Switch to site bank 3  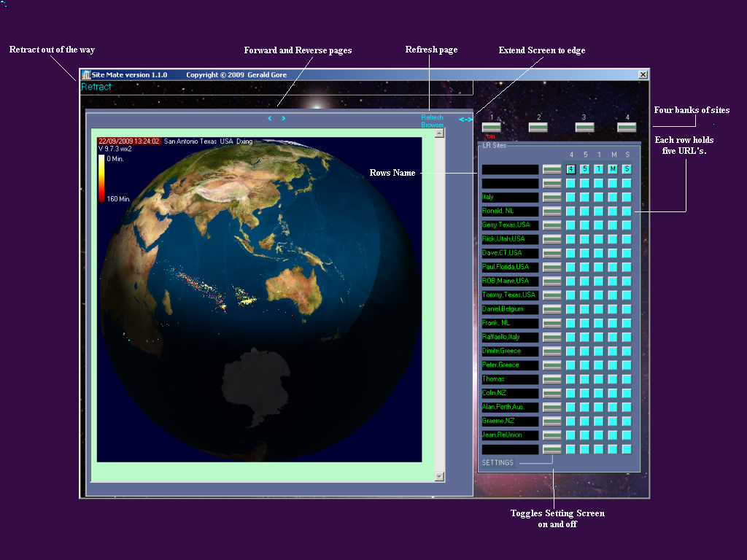[x=584, y=127]
